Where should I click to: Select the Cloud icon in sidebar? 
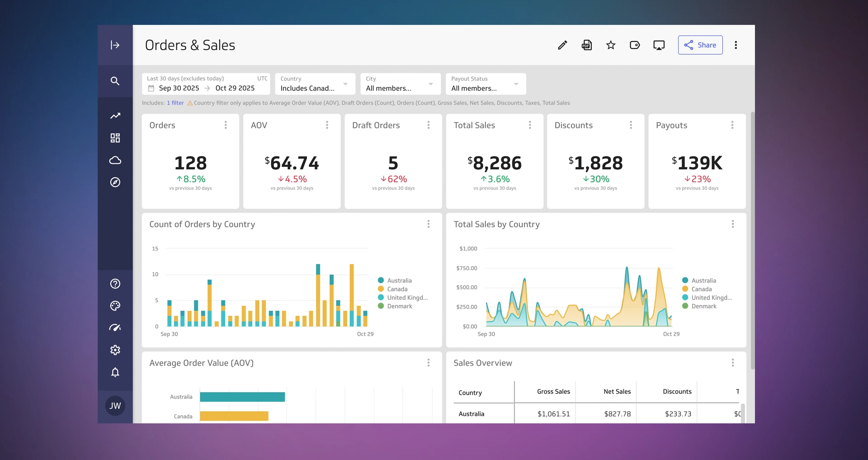point(115,161)
